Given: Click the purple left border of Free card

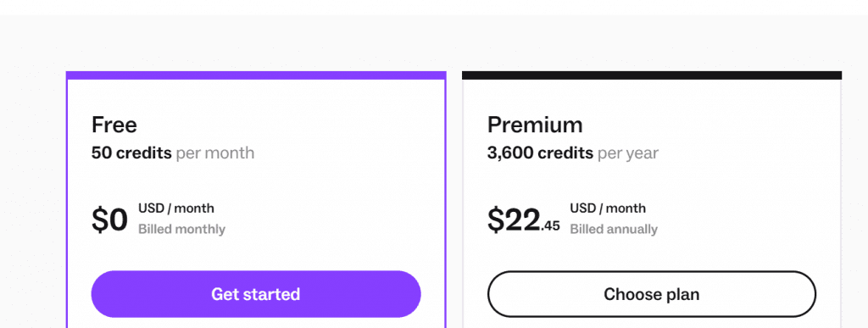Looking at the screenshot, I should (66, 203).
